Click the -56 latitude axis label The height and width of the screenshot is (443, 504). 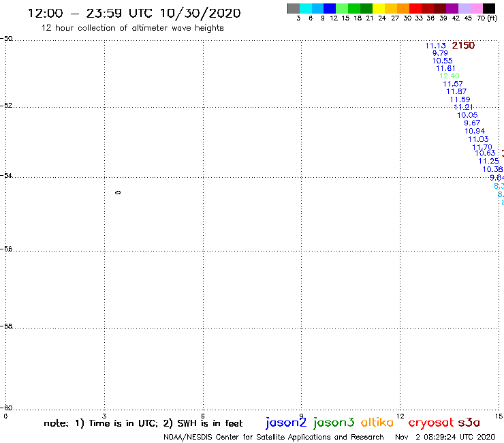coord(6,249)
